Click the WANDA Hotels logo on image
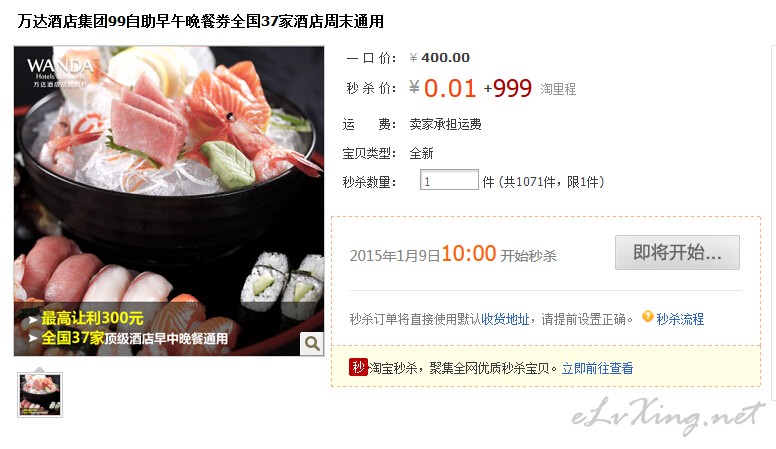Image resolution: width=776 pixels, height=449 pixels. click(60, 72)
